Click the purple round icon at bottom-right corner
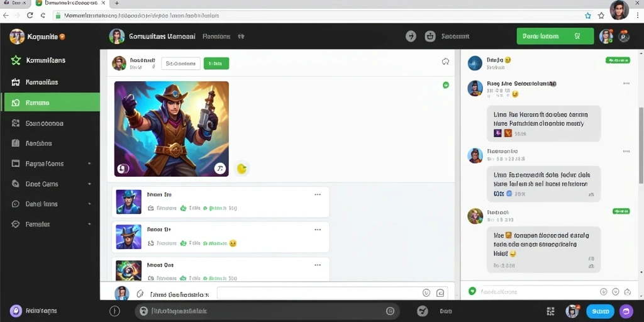Image resolution: width=644 pixels, height=322 pixels. (627, 311)
